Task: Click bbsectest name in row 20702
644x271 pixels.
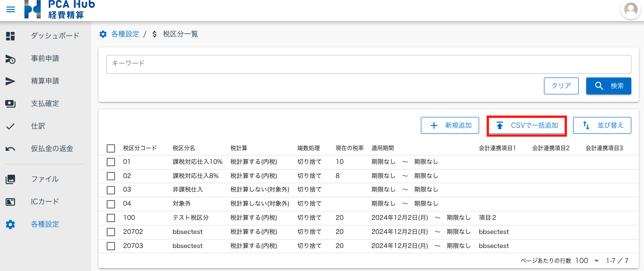Action: pyautogui.click(x=187, y=232)
